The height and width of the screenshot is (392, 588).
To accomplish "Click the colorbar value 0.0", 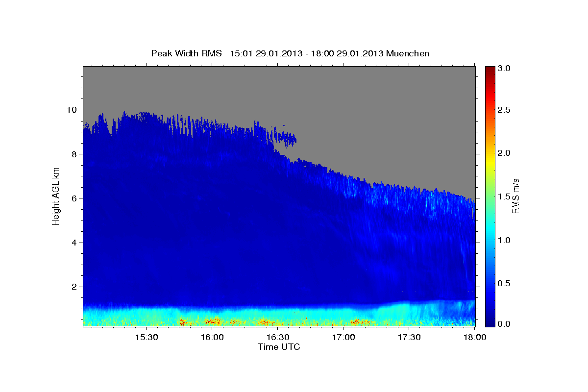I will [x=504, y=323].
